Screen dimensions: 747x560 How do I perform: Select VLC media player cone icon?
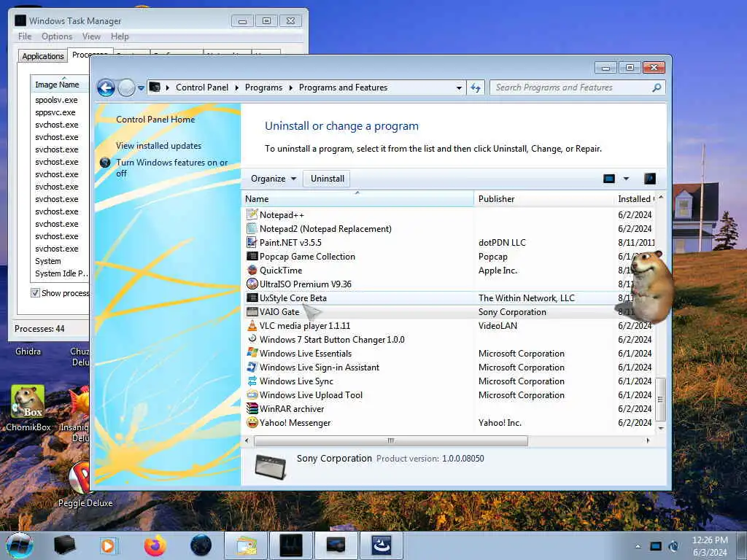pos(252,326)
